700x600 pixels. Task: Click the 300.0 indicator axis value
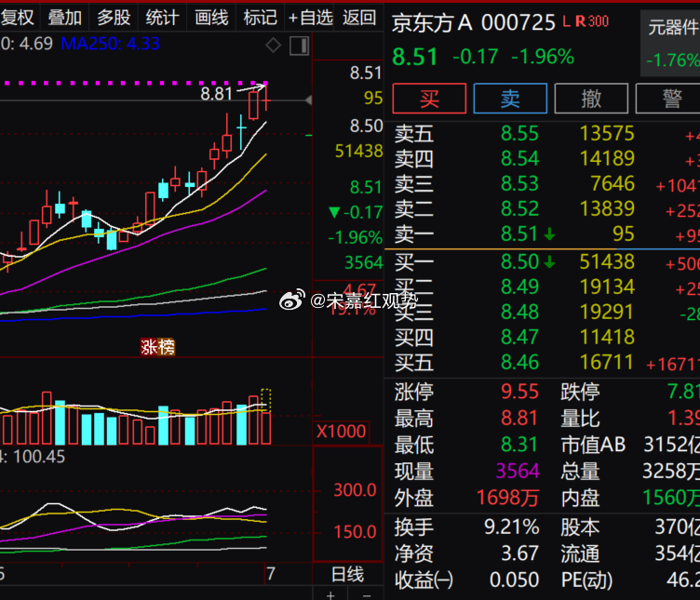coord(355,490)
